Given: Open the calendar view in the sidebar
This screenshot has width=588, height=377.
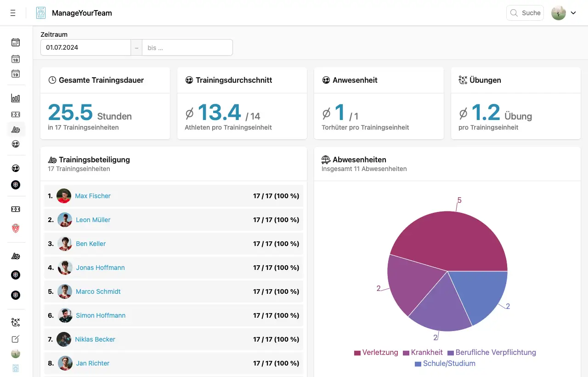Looking at the screenshot, I should [x=15, y=42].
